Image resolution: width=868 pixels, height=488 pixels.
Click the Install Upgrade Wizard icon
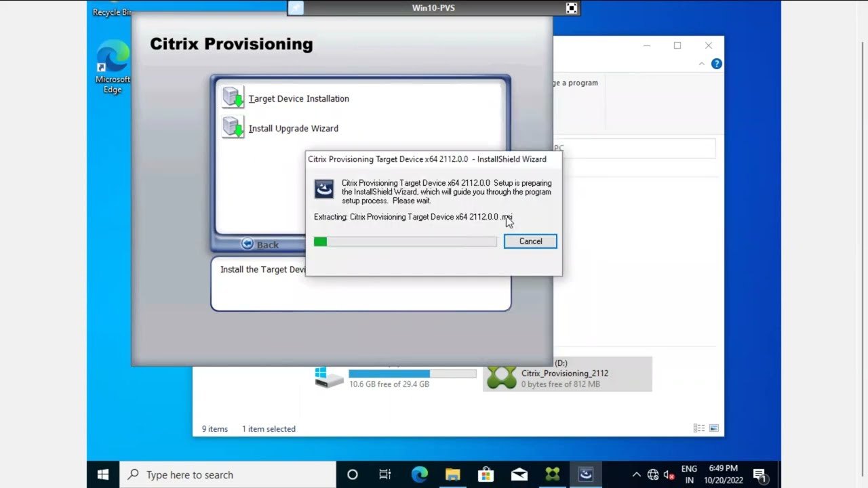tap(233, 127)
